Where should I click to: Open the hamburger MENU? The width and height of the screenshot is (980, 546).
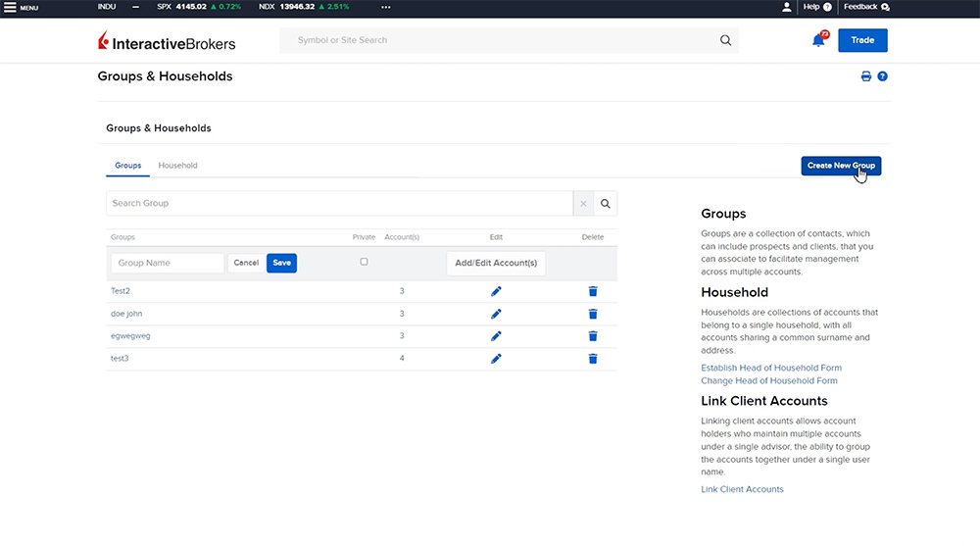click(22, 7)
